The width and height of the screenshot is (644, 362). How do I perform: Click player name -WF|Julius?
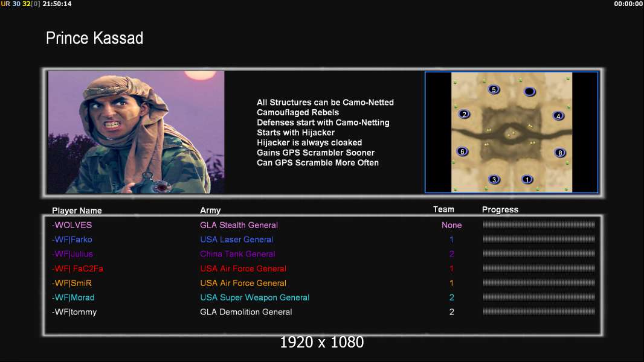(x=72, y=254)
